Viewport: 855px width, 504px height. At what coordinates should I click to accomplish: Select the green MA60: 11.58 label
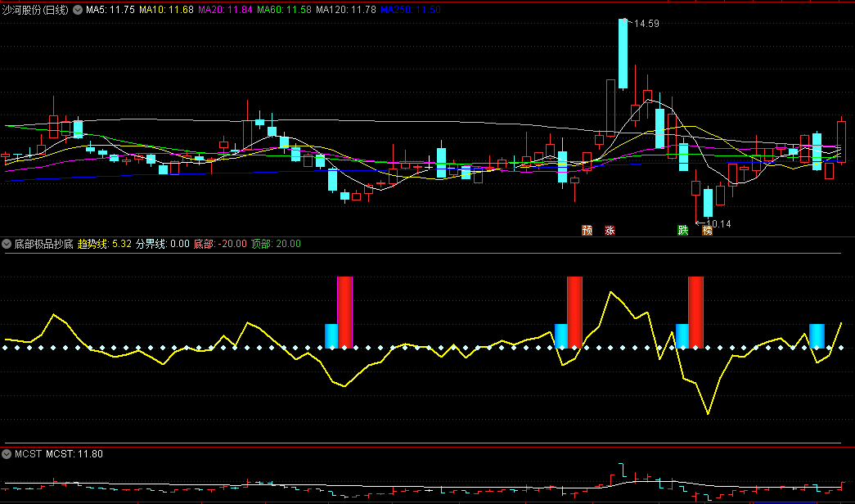284,10
